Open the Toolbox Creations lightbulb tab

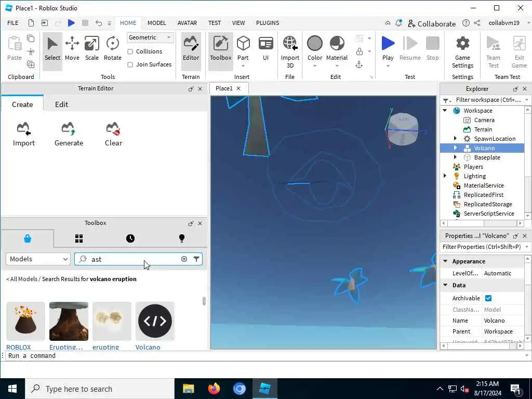182,238
